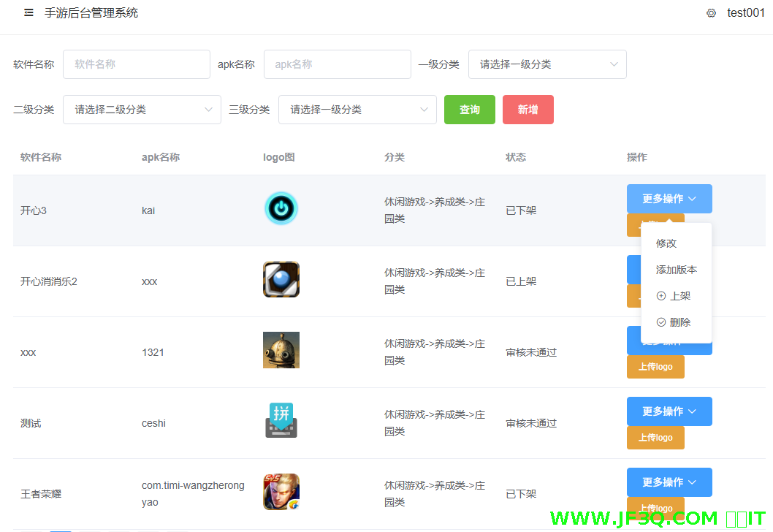Click the 开心消消乐2 logo image
Screen dimensions: 773x532
[x=281, y=279]
